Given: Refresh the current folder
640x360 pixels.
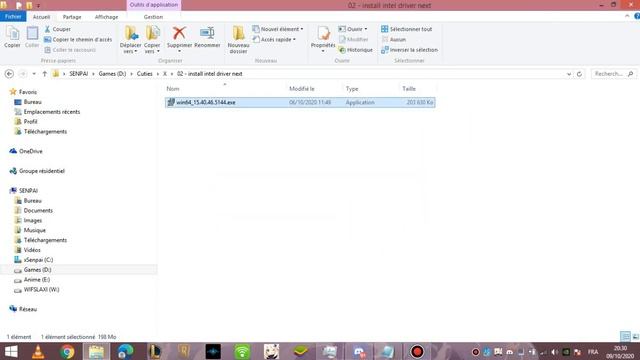Looking at the screenshot, I should click(579, 74).
